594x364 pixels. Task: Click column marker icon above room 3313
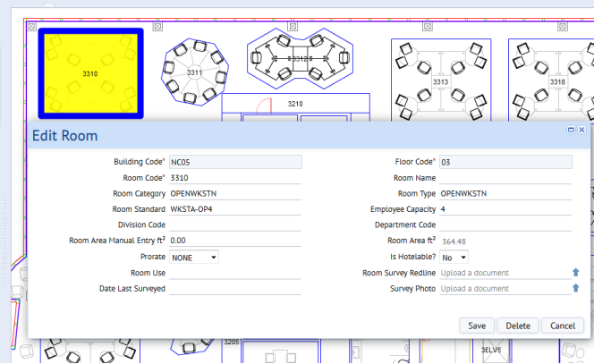click(428, 26)
